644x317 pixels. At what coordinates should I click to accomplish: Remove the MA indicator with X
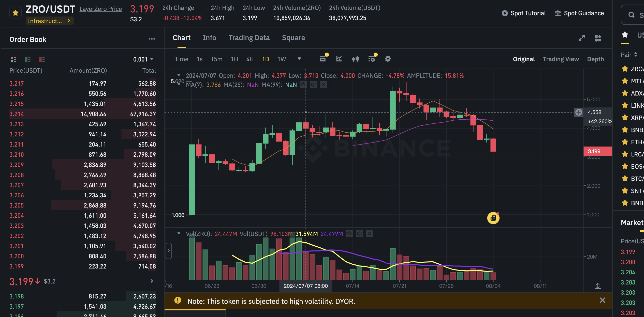point(324,84)
